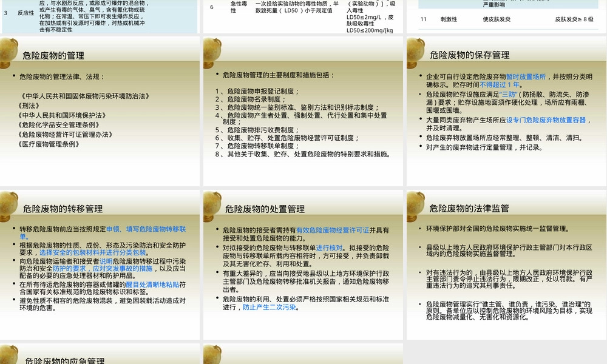The width and height of the screenshot is (607, 364).
Task: Click item 6 about 经营许可证制度
Action: tap(287, 138)
